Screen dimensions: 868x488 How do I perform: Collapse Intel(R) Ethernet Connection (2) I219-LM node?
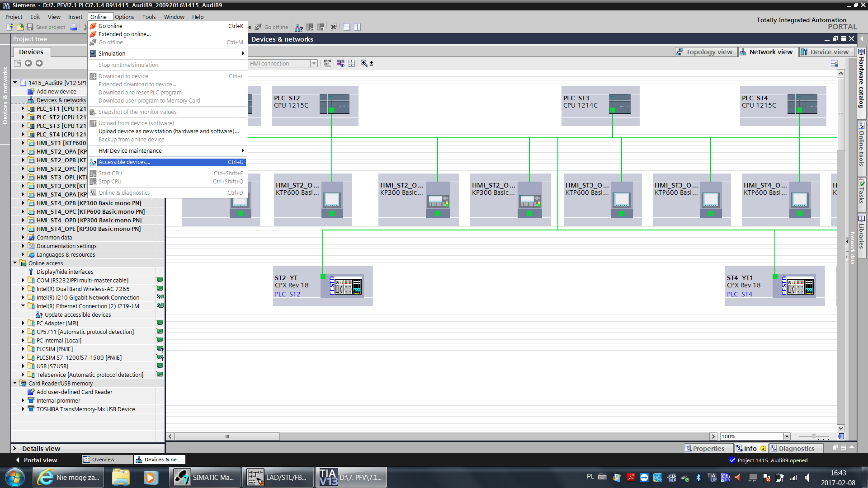(23, 306)
